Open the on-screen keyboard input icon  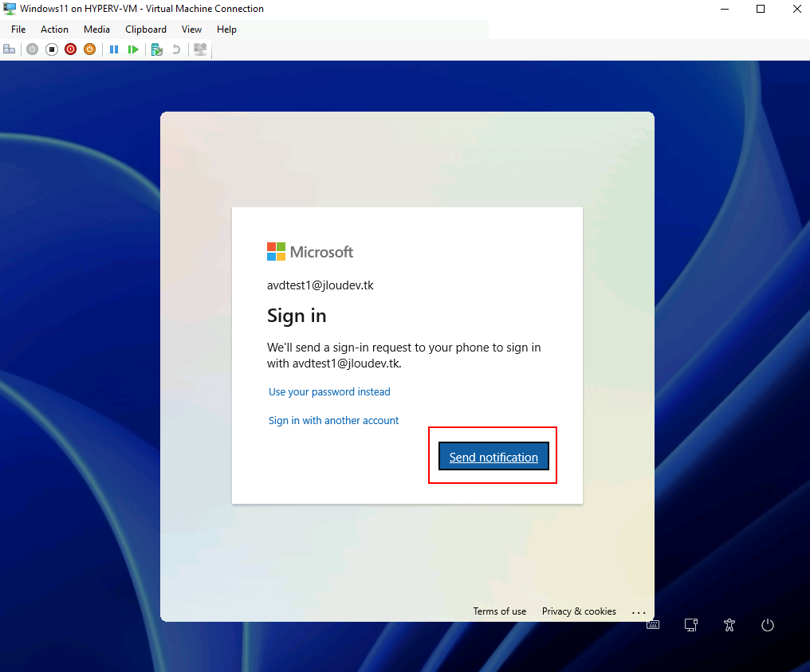(653, 624)
